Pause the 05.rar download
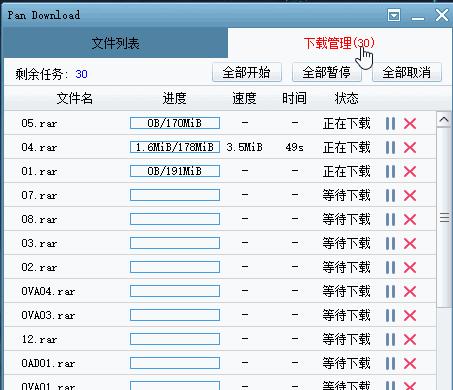 (390, 124)
